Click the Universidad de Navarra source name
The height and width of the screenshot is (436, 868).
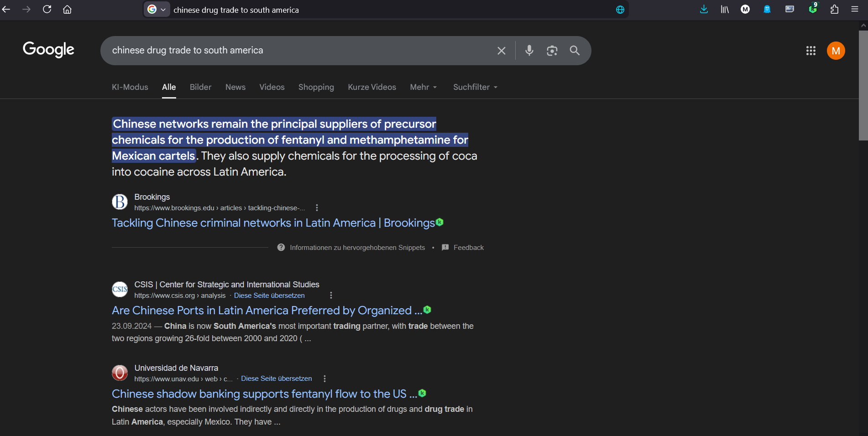tap(176, 368)
